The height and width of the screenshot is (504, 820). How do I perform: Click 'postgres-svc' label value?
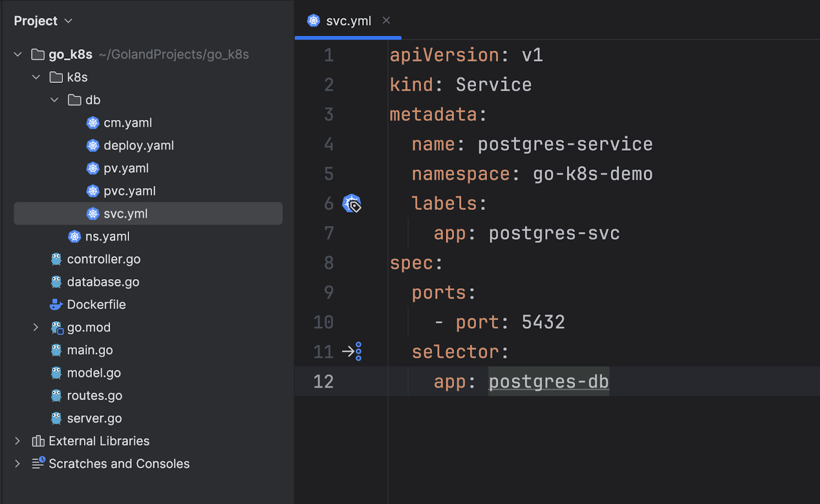pyautogui.click(x=554, y=233)
